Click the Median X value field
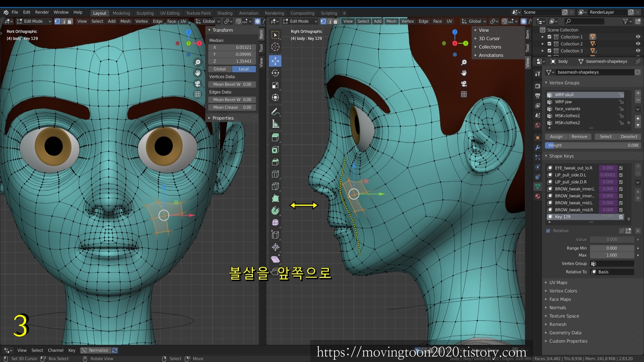This screenshot has height=362, width=644. point(232,48)
